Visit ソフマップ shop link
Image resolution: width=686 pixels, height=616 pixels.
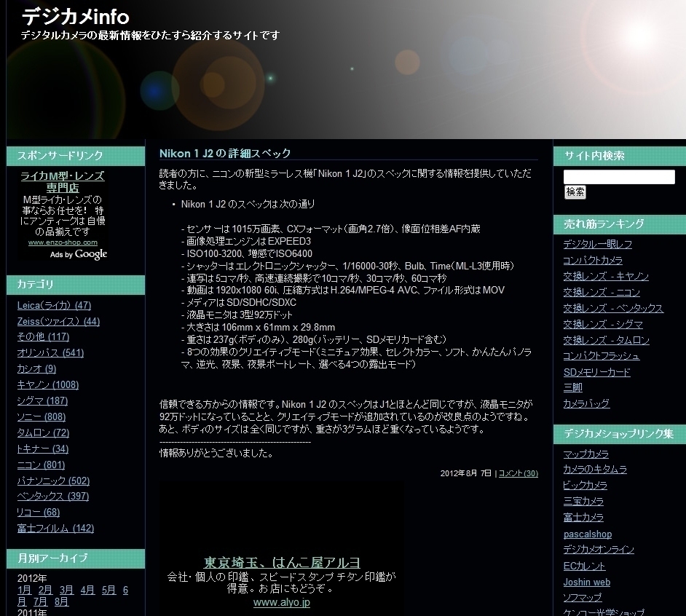pos(583,598)
